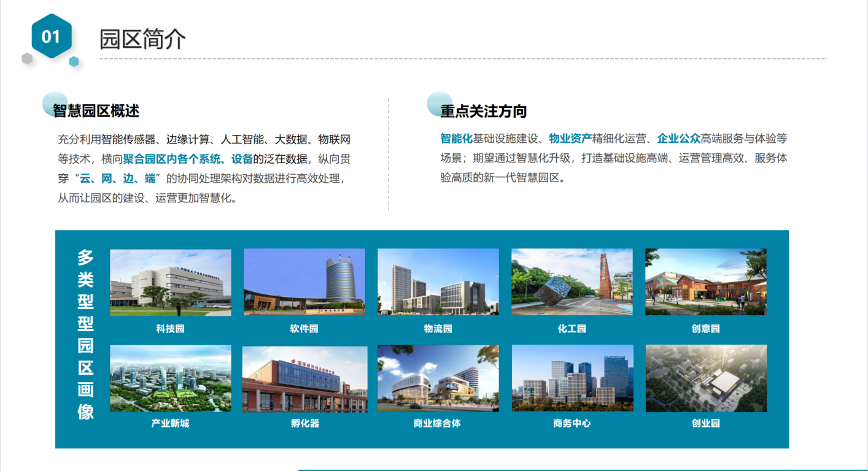The height and width of the screenshot is (471, 868).
Task: Select the 软件园 building photo
Action: point(304,282)
